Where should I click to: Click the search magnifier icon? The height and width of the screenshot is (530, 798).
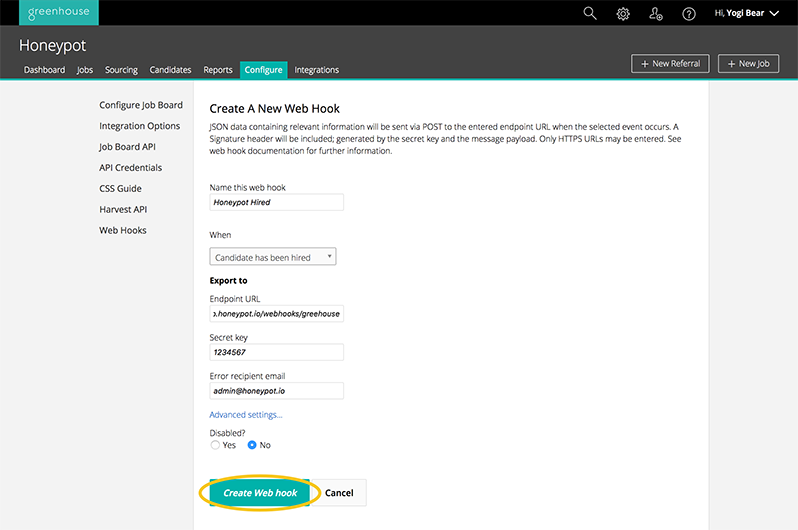(x=589, y=13)
